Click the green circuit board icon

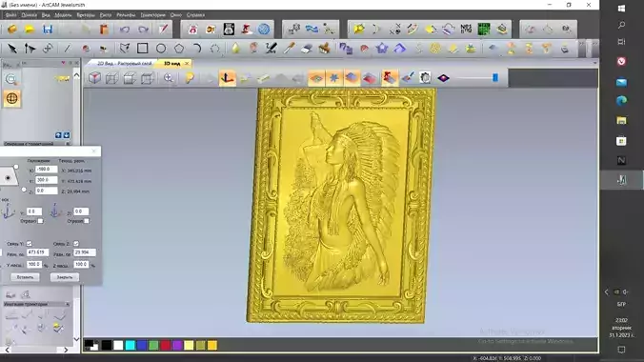[484, 30]
